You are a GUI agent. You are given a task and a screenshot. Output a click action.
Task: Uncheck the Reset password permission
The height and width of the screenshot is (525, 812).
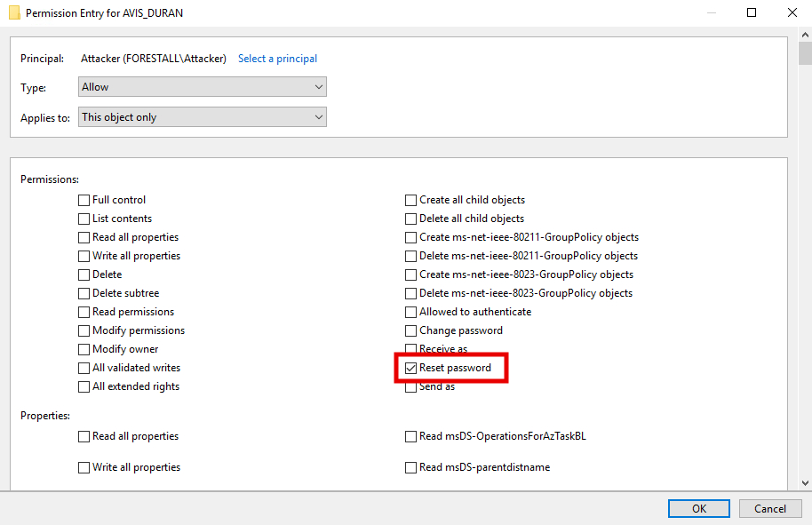pyautogui.click(x=411, y=368)
